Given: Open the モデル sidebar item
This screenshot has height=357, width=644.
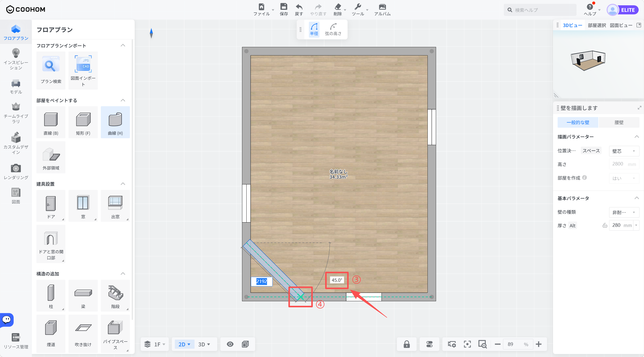Looking at the screenshot, I should point(16,87).
